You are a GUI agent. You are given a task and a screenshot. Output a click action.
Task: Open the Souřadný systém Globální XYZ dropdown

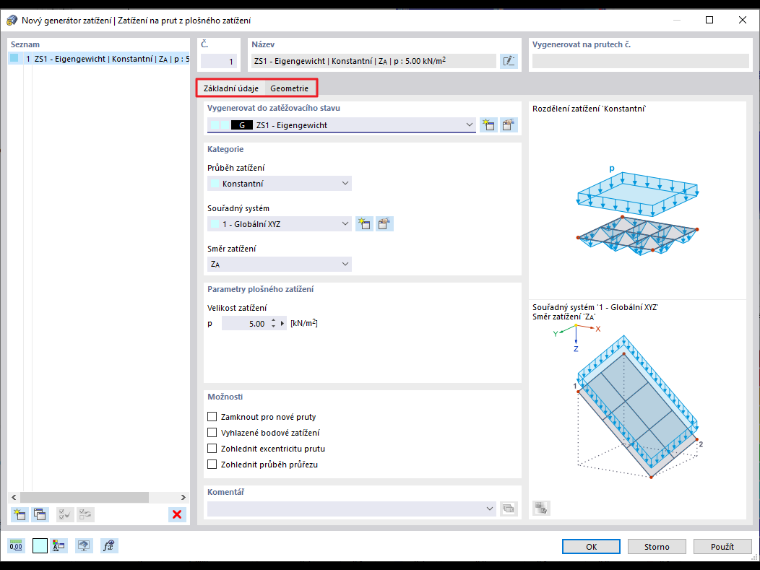point(279,224)
